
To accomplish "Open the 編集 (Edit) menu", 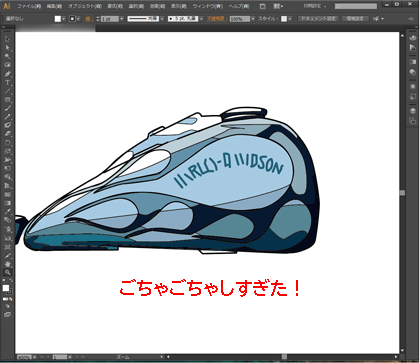I will (x=54, y=6).
